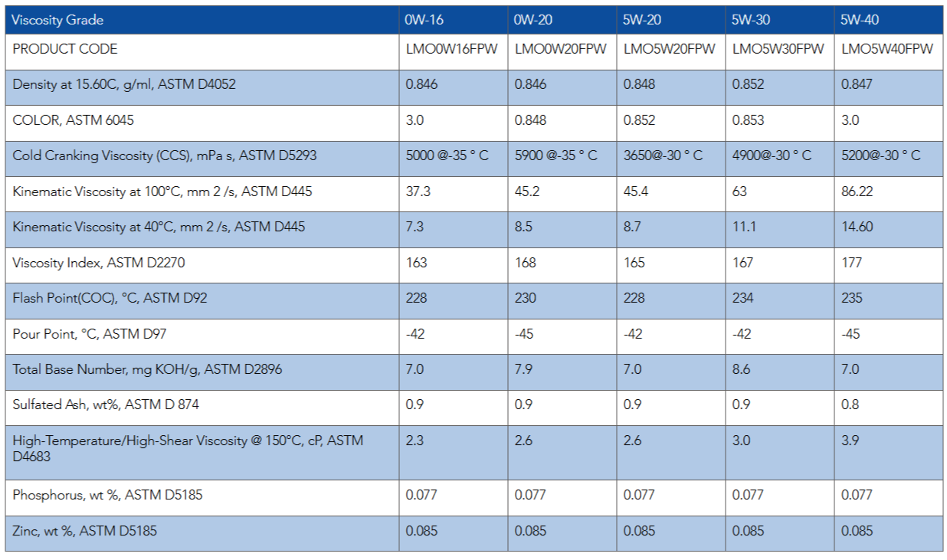Viewport: 947px width, 560px height.
Task: Select Total Base Number value 8.6
Action: click(741, 369)
